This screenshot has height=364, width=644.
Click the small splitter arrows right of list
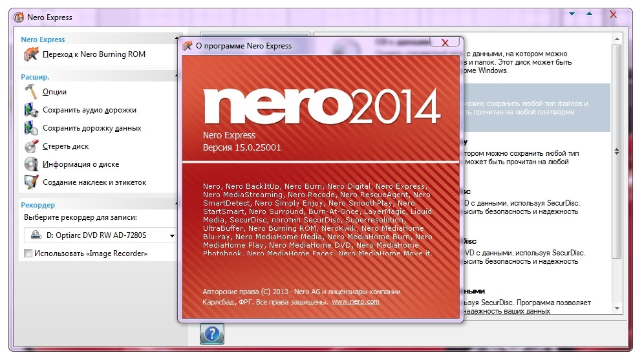coord(616,151)
